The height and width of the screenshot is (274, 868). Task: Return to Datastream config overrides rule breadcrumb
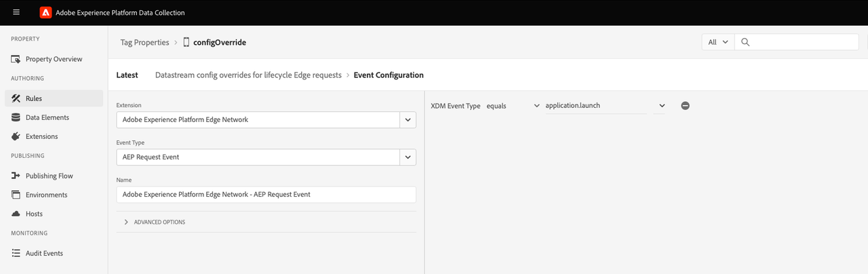(248, 75)
